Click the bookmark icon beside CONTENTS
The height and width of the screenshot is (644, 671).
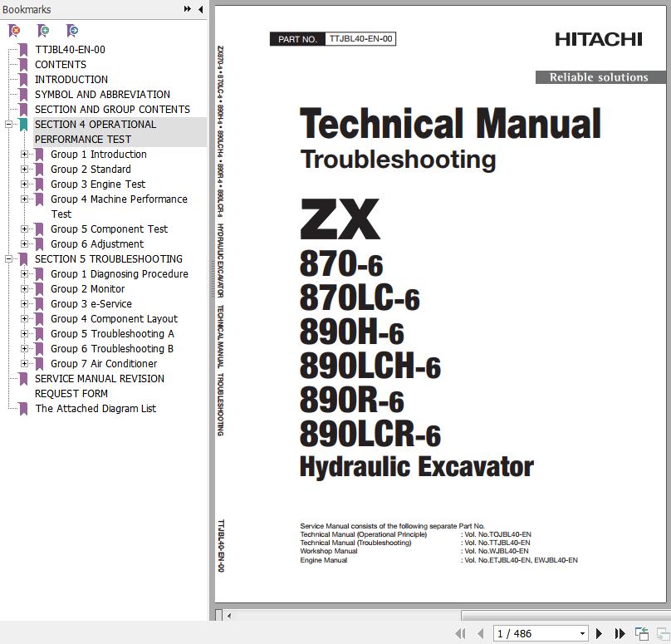click(x=23, y=65)
